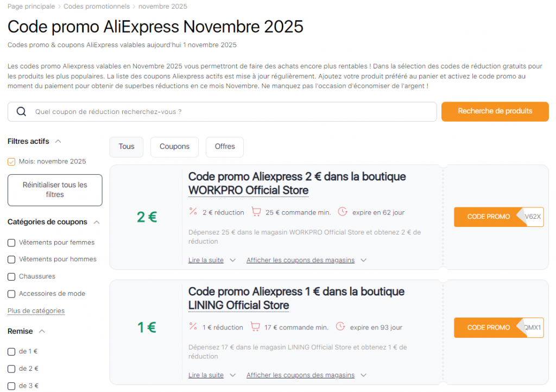Collapse the Catégories de coupons section
The width and height of the screenshot is (556, 392).
(x=97, y=222)
